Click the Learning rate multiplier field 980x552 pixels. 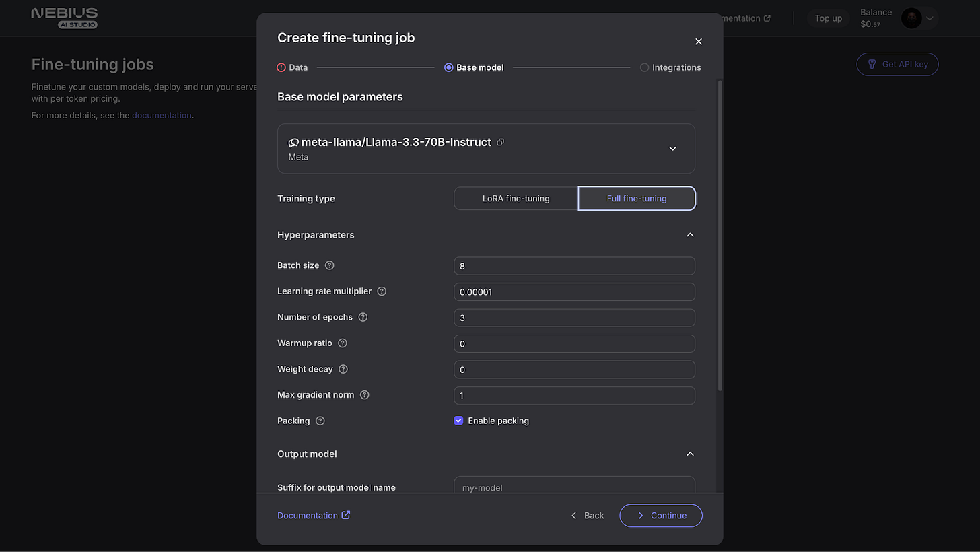coord(574,291)
